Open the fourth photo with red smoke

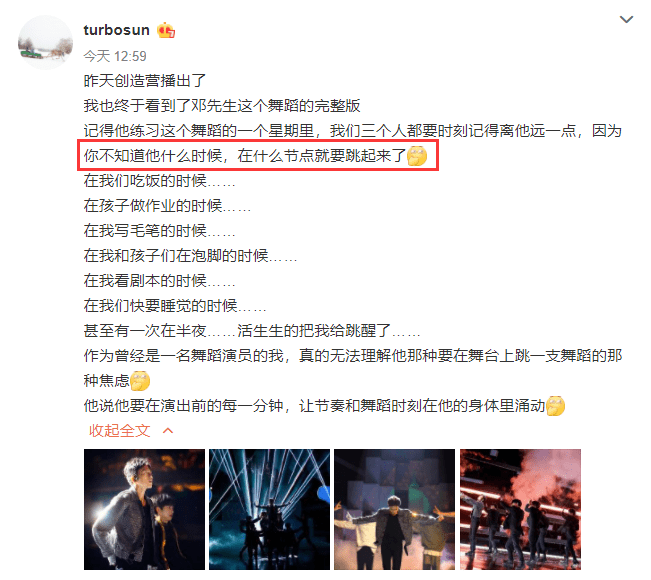coord(520,509)
